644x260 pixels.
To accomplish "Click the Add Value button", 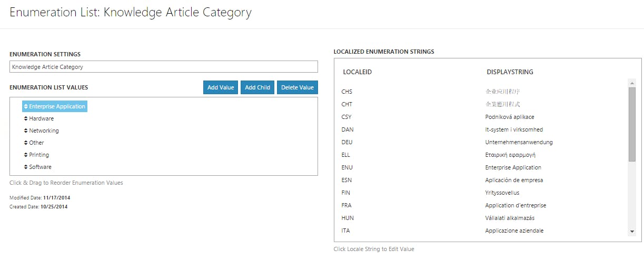I will pos(221,87).
